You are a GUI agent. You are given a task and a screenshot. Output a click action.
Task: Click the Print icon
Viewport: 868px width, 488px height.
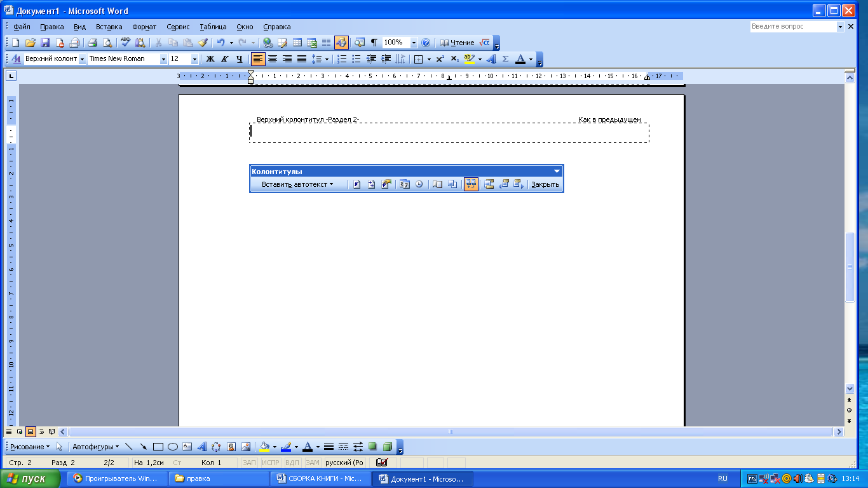[x=92, y=43]
